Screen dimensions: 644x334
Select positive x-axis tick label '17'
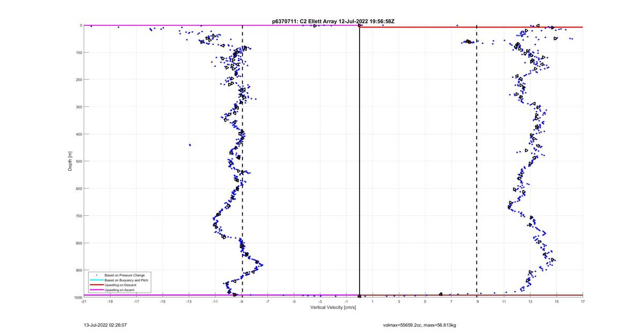[x=583, y=301]
